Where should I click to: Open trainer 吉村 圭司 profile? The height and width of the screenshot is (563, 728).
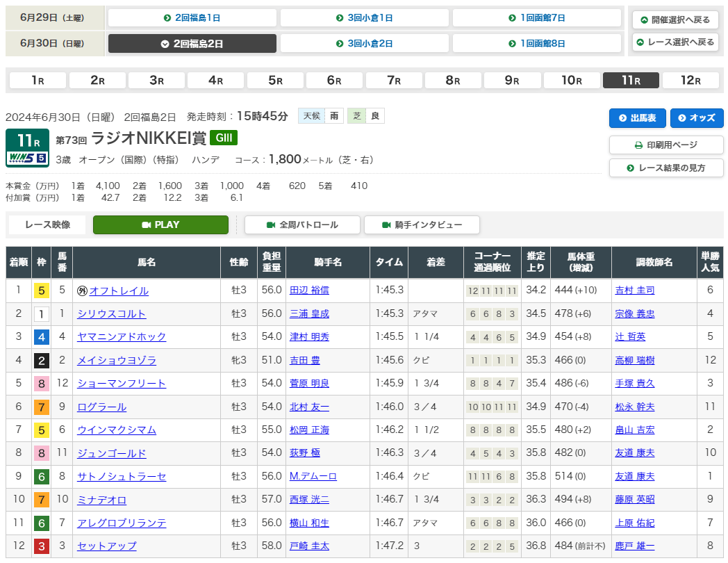pyautogui.click(x=634, y=291)
